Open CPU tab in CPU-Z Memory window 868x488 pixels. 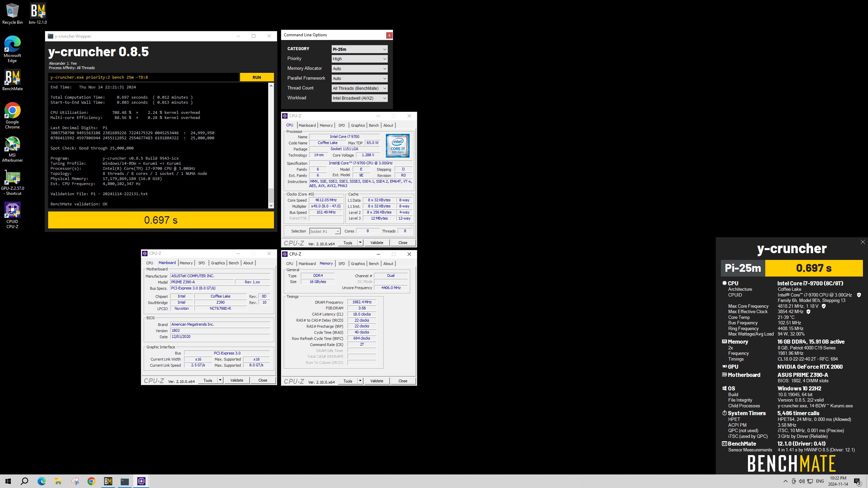pos(290,264)
